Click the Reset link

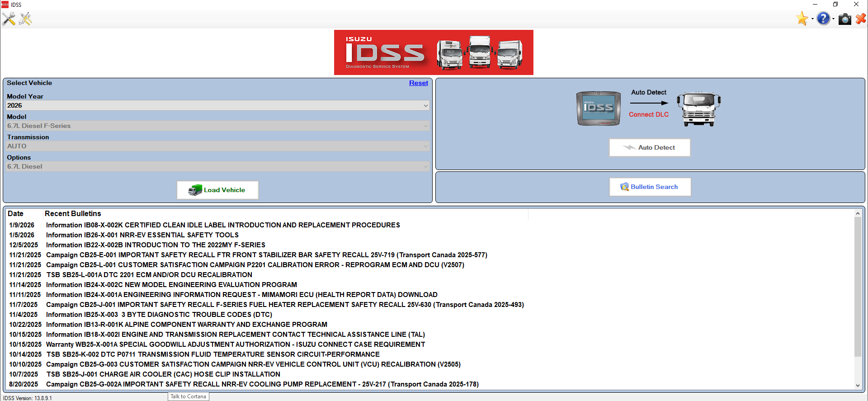click(418, 83)
